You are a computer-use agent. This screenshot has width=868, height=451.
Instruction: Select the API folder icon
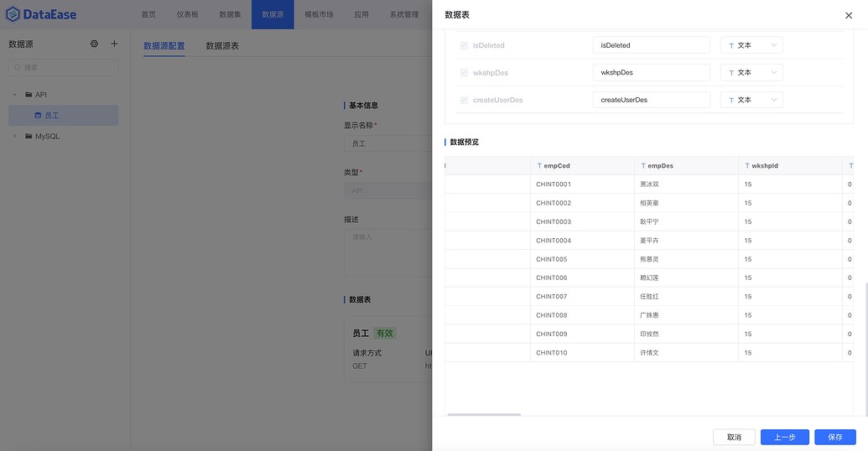(29, 95)
